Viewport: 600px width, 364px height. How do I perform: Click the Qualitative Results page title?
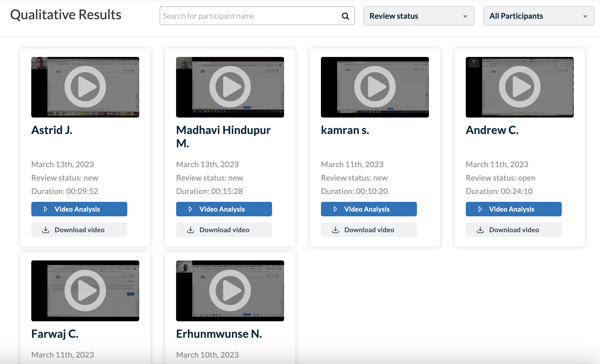66,15
